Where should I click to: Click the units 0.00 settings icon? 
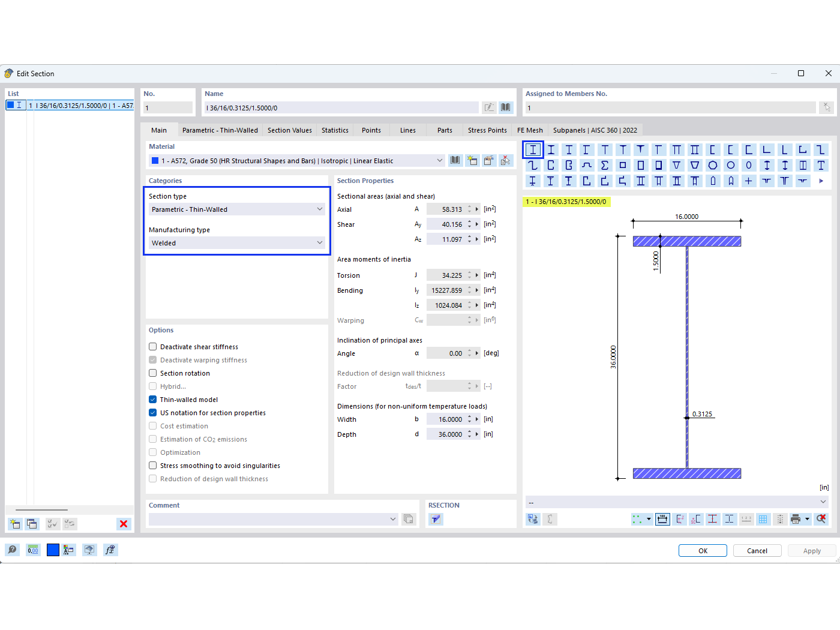(32, 550)
